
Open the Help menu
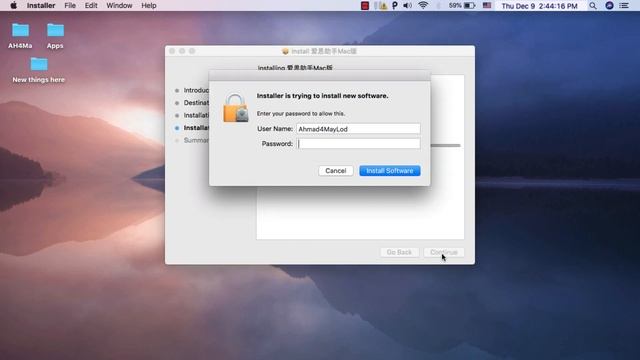click(x=149, y=5)
